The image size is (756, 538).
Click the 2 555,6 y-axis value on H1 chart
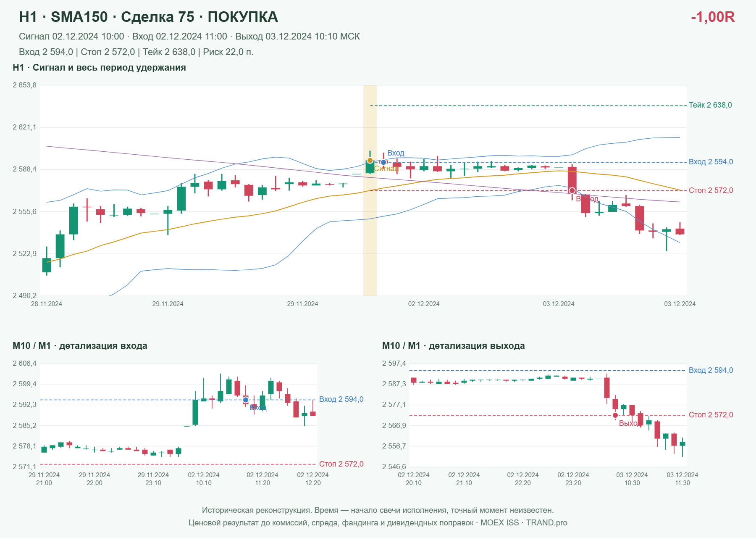[x=24, y=212]
